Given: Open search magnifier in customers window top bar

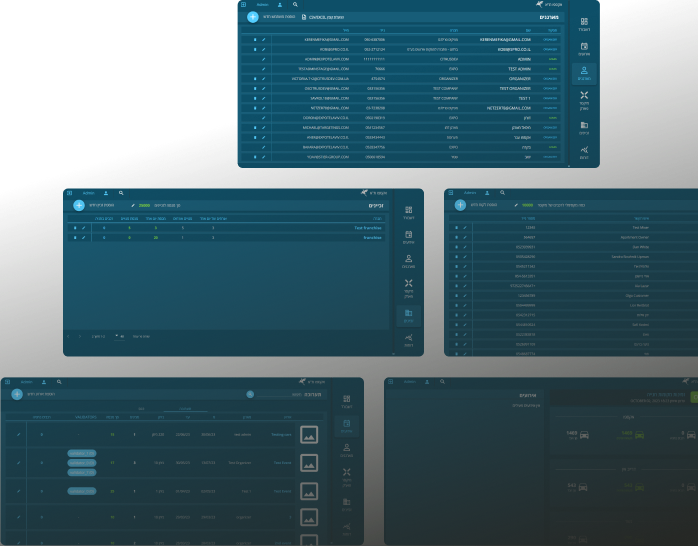Looking at the screenshot, I should [x=502, y=193].
